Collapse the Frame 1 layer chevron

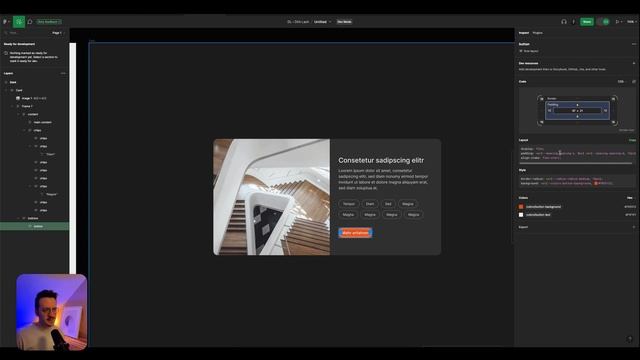[12, 106]
